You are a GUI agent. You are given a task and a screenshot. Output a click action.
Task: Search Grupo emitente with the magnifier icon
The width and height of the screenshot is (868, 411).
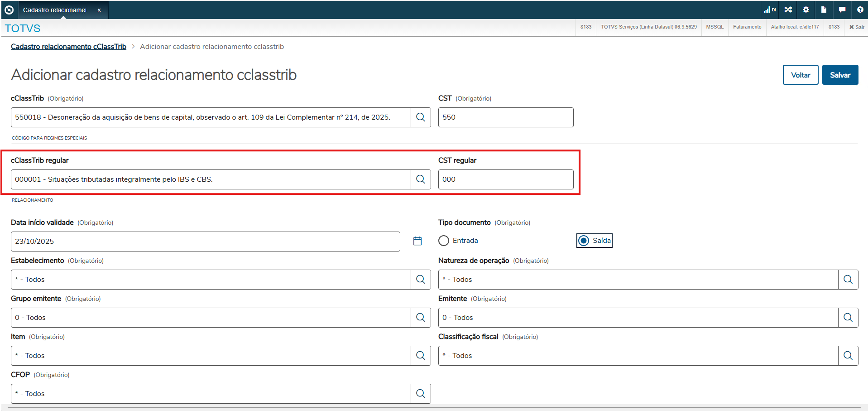(x=421, y=318)
